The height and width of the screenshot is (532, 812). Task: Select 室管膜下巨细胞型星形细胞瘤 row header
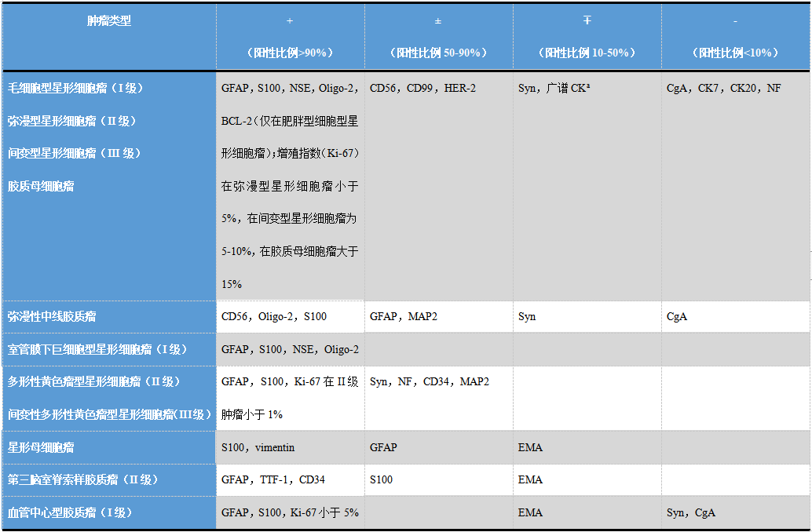[97, 349]
